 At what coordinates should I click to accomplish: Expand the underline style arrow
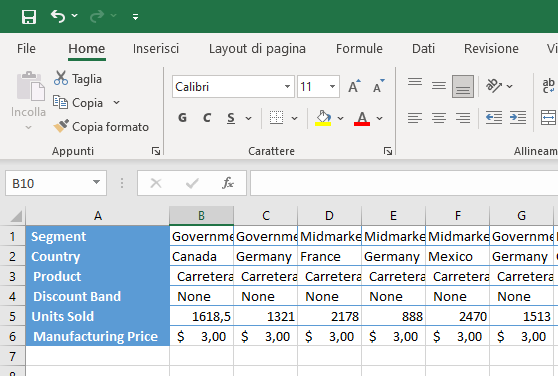pos(248,118)
